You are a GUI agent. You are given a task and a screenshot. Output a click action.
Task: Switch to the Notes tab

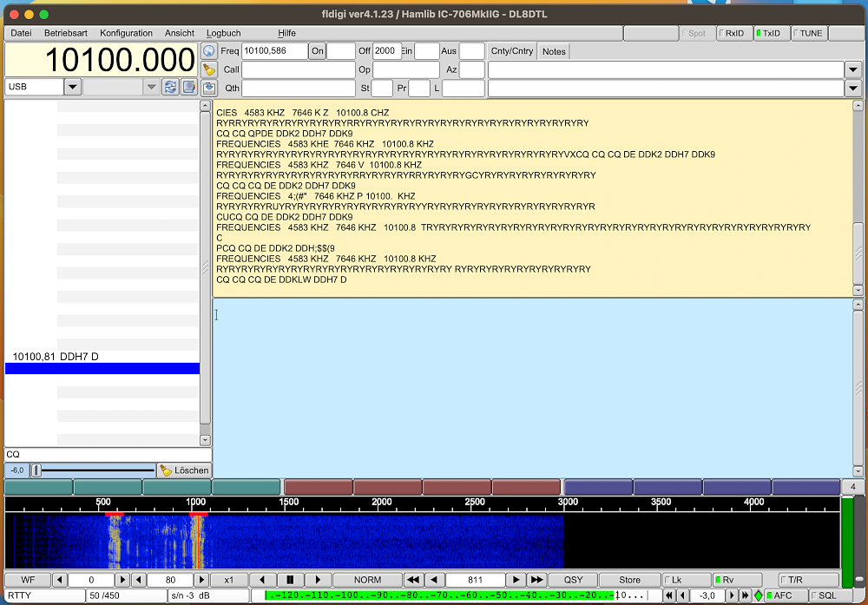pyautogui.click(x=554, y=51)
